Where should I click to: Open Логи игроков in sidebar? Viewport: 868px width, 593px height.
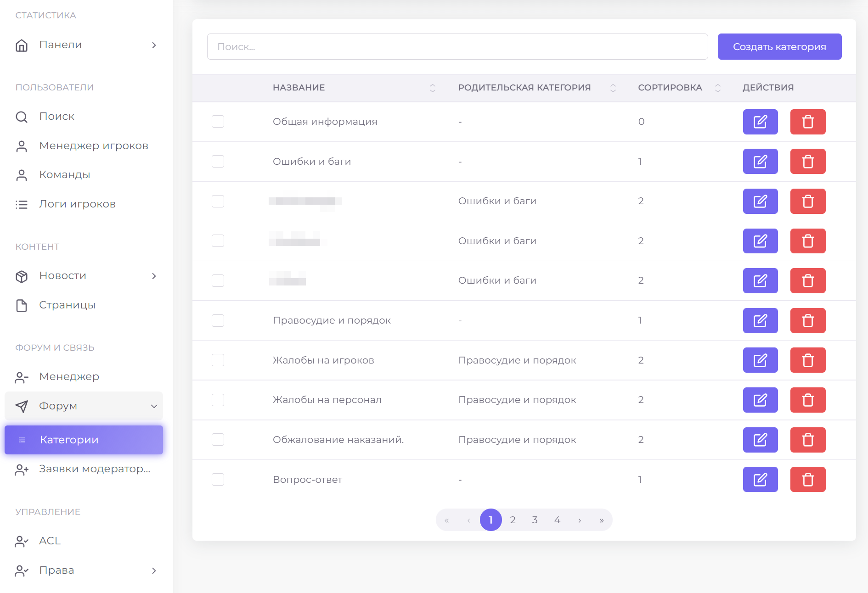pos(84,204)
